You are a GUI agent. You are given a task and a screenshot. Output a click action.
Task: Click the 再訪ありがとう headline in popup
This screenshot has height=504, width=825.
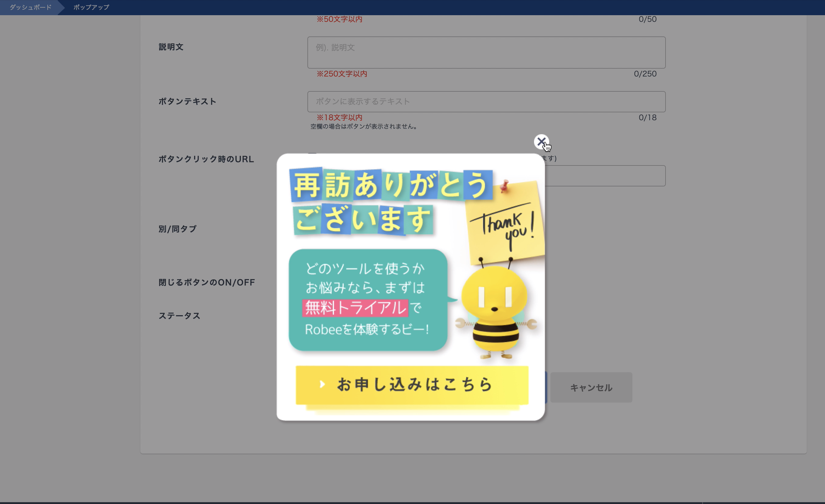coord(390,185)
